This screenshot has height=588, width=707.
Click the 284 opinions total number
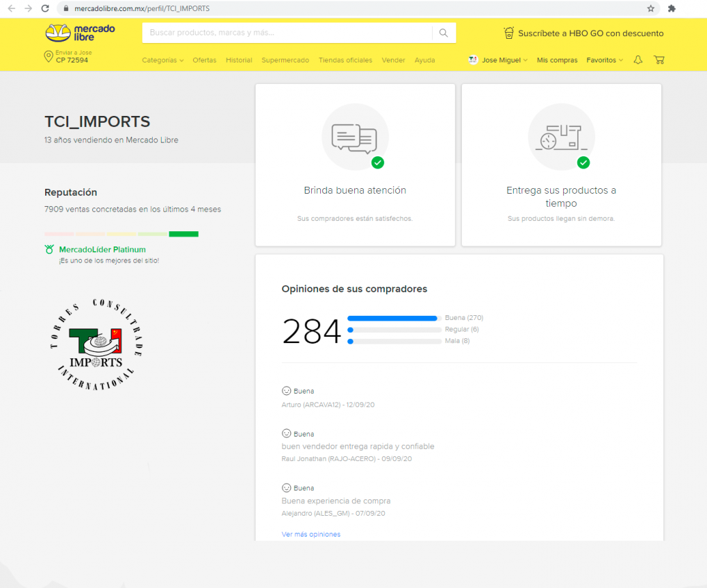(x=312, y=331)
